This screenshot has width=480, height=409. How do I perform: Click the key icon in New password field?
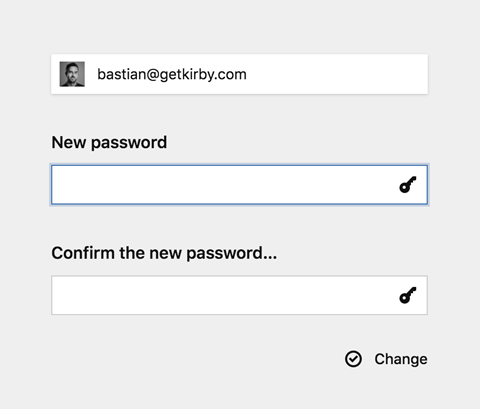coord(408,185)
